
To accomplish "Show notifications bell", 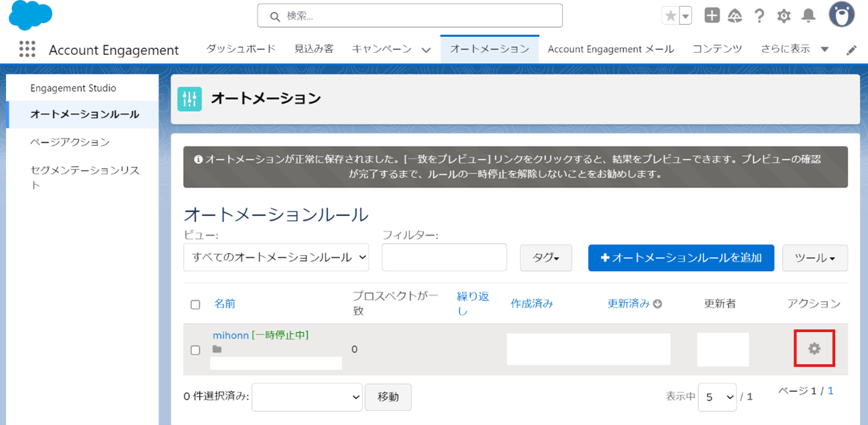I will [808, 15].
